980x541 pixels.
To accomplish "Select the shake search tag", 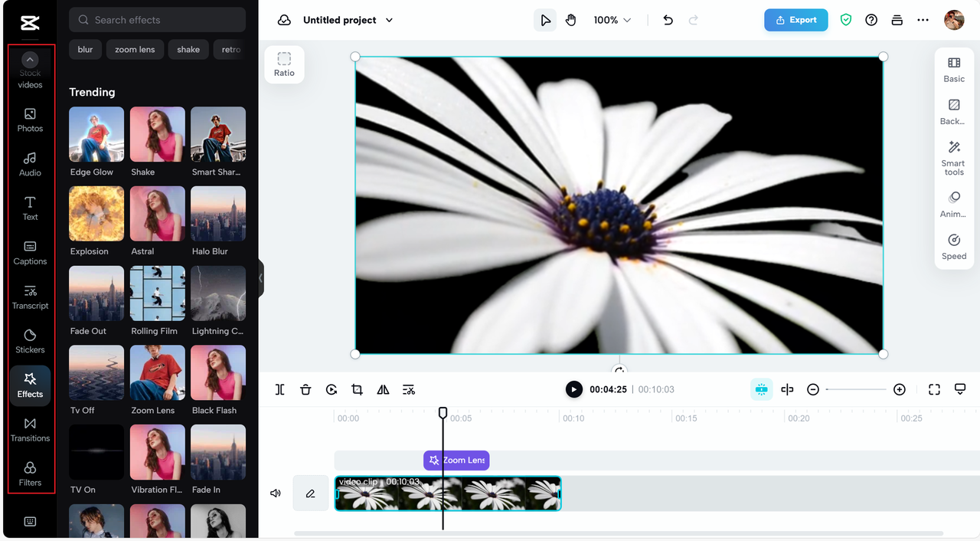I will click(188, 49).
